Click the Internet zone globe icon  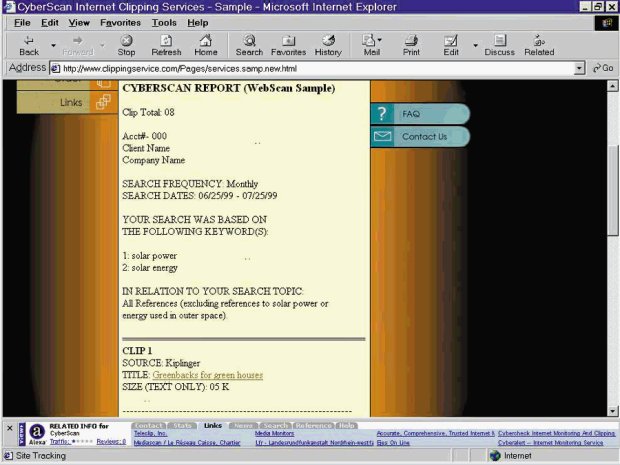pos(495,456)
